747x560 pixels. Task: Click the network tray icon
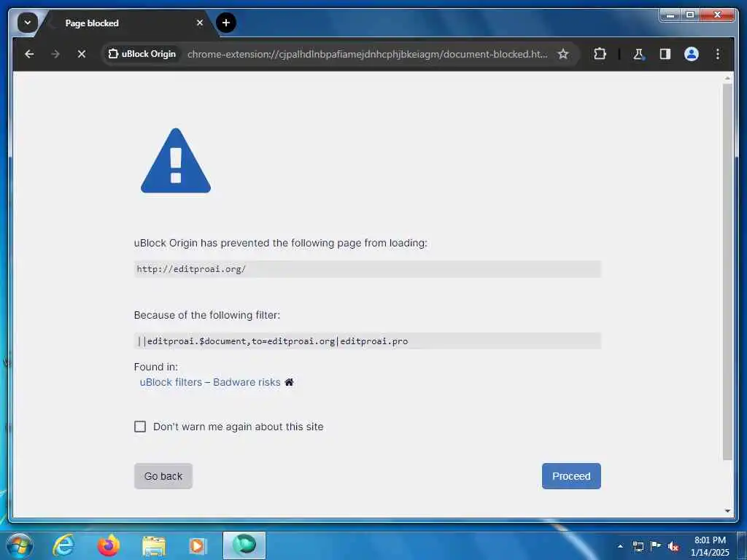(x=638, y=546)
